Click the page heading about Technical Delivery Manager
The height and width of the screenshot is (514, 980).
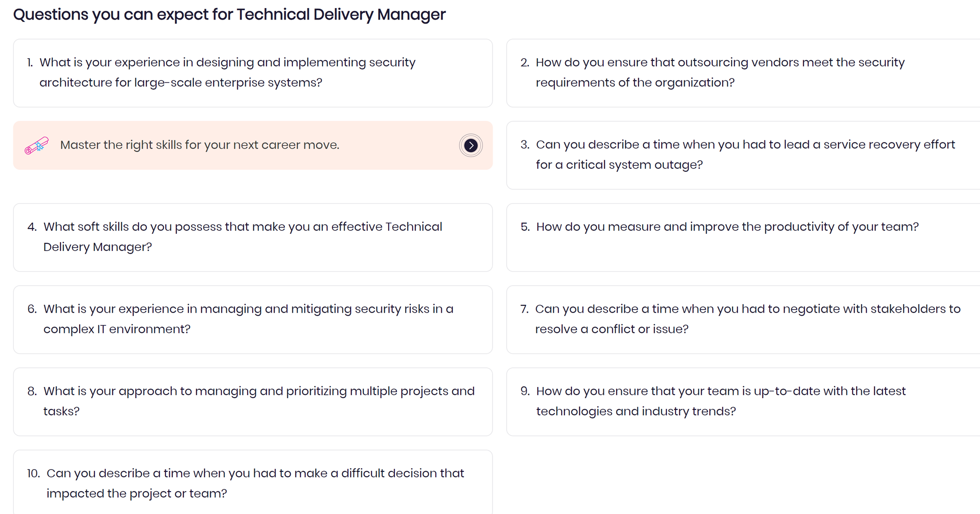point(229,15)
